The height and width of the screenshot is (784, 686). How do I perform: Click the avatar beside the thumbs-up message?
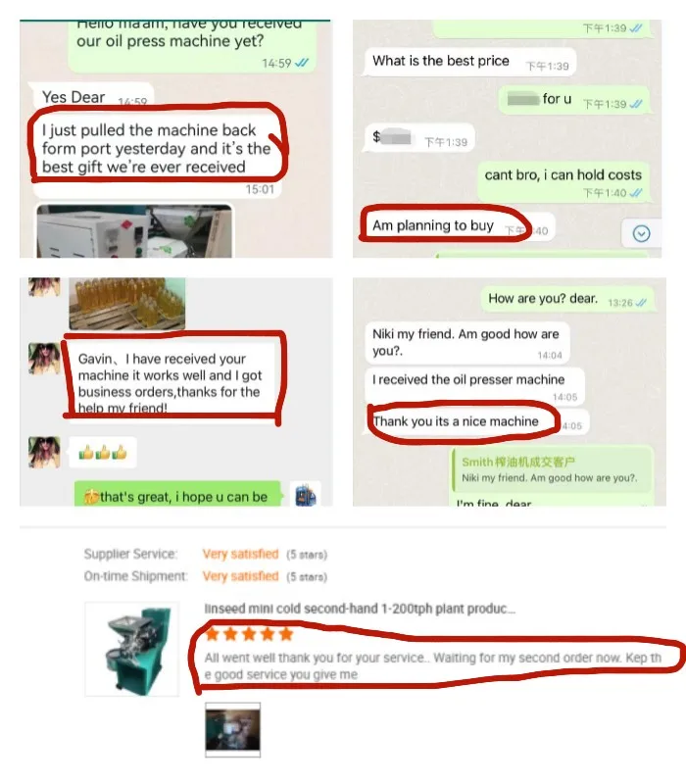[44, 452]
